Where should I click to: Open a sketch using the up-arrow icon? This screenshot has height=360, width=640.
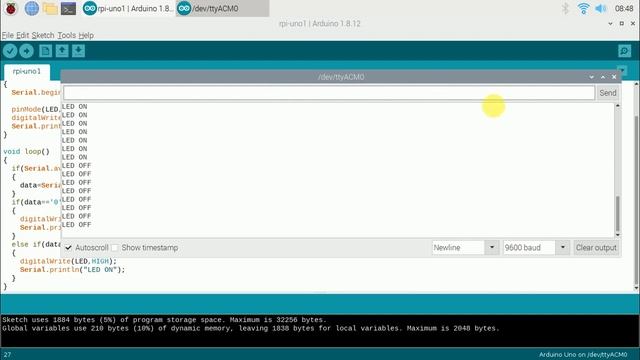(x=62, y=51)
